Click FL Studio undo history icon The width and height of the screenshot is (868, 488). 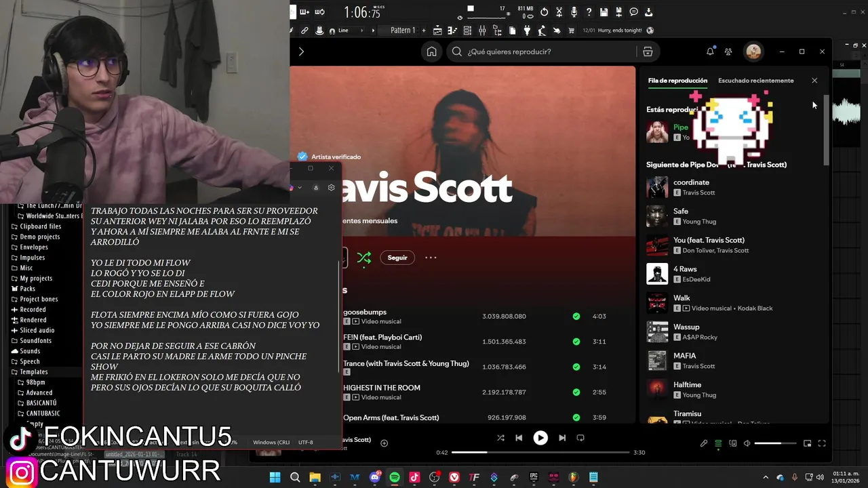(545, 12)
